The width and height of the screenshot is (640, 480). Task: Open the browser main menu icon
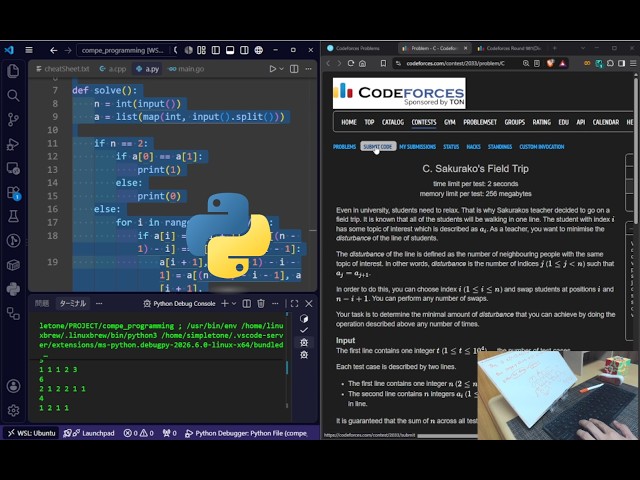pyautogui.click(x=633, y=63)
